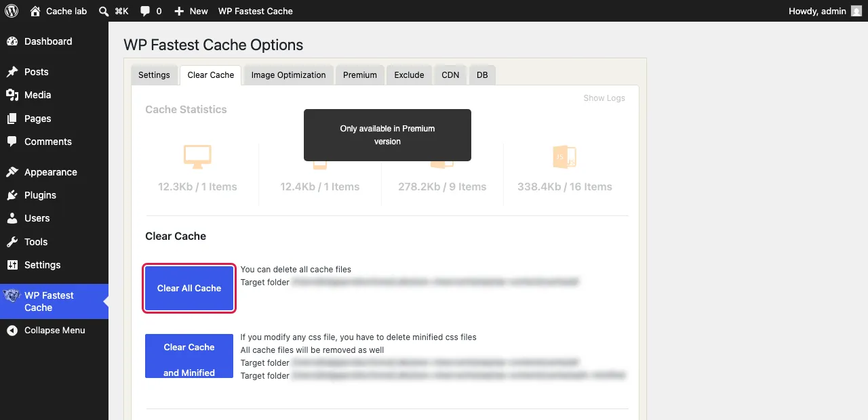This screenshot has height=420, width=868.
Task: Open WP Fastest Cache in admin bar
Action: 256,11
